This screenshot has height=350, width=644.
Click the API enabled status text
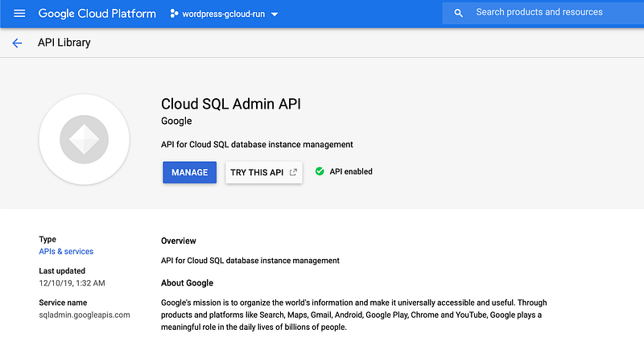[x=351, y=171]
